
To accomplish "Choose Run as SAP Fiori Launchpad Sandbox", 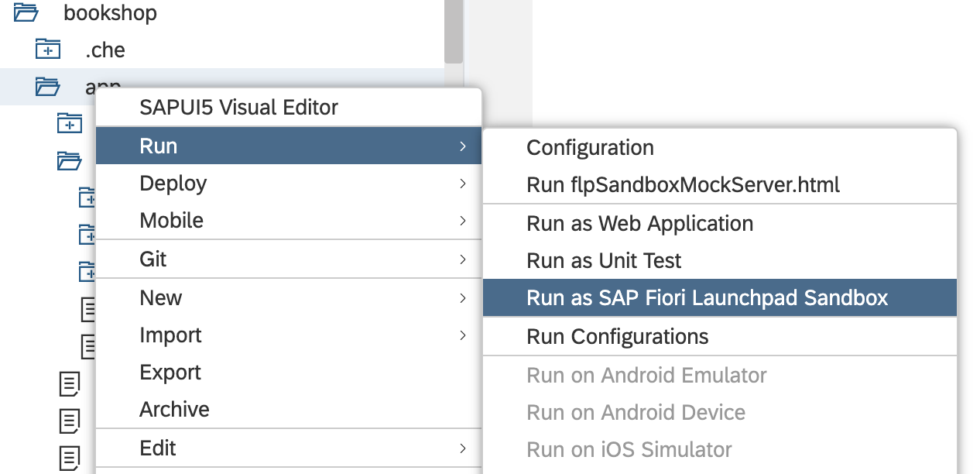I will [x=720, y=297].
